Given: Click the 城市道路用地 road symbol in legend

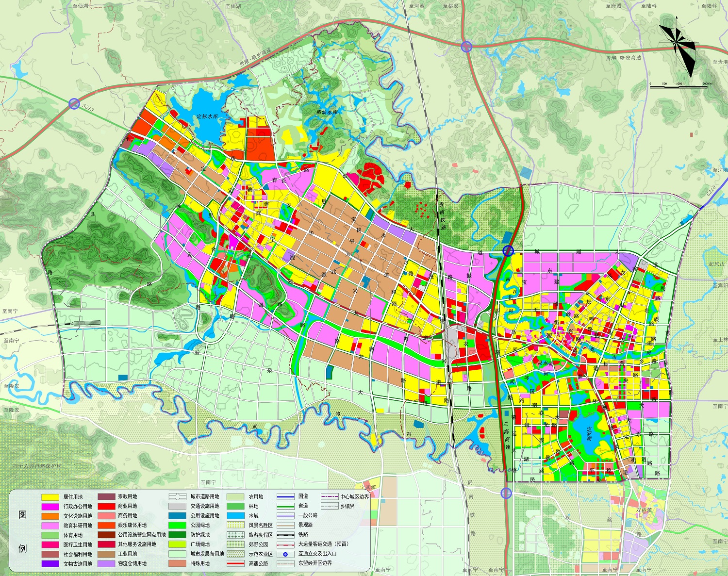Looking at the screenshot, I should tap(178, 496).
